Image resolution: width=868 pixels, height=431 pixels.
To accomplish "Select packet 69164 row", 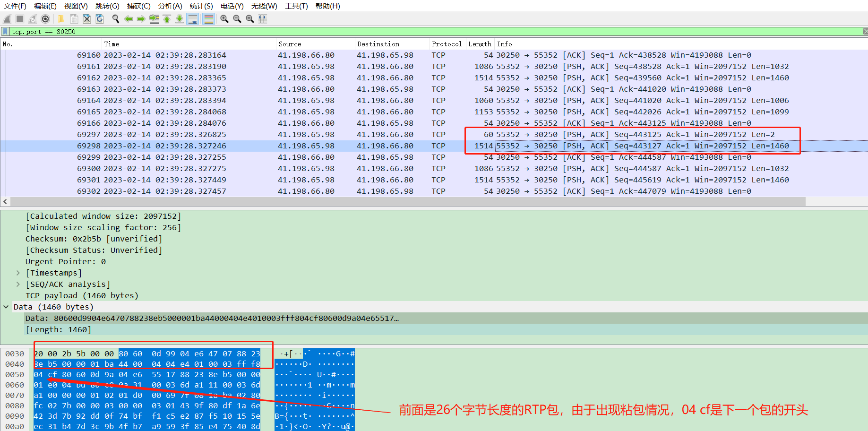I will (x=434, y=101).
